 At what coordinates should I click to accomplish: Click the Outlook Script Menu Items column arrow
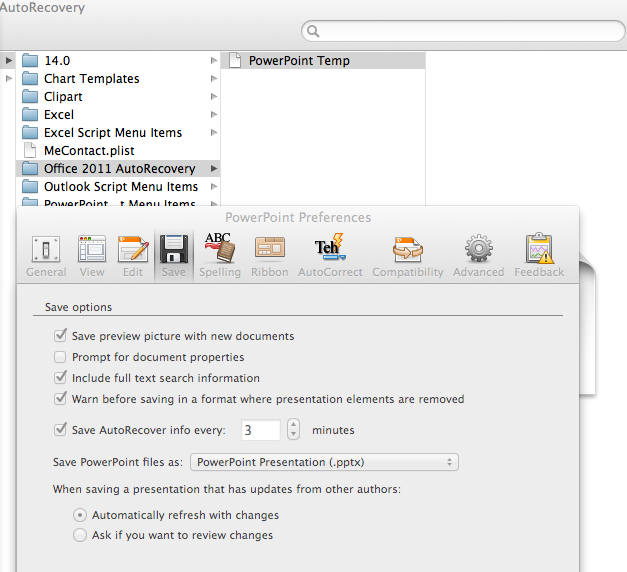[x=214, y=187]
